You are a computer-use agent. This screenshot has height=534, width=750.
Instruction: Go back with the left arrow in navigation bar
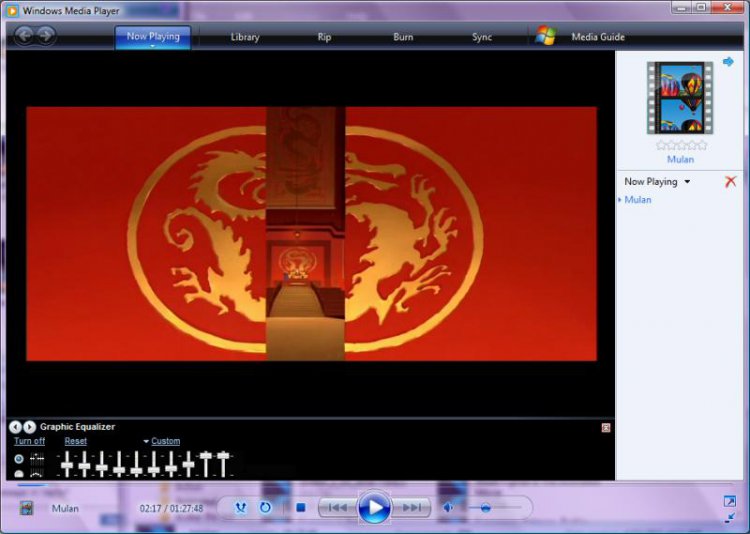tap(24, 35)
